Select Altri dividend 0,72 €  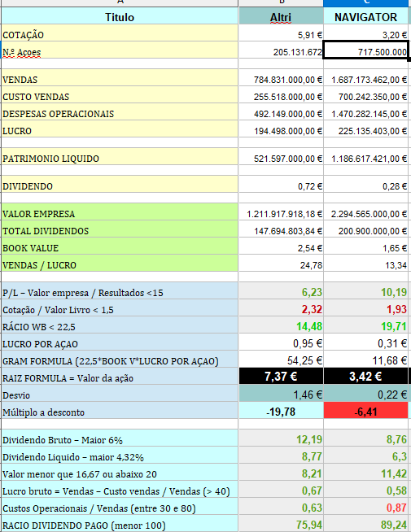(281, 185)
